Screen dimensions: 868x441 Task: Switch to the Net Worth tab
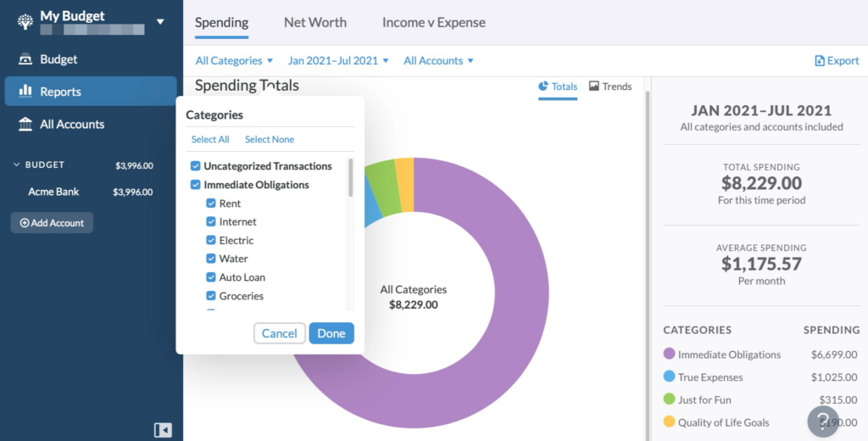[x=315, y=23]
